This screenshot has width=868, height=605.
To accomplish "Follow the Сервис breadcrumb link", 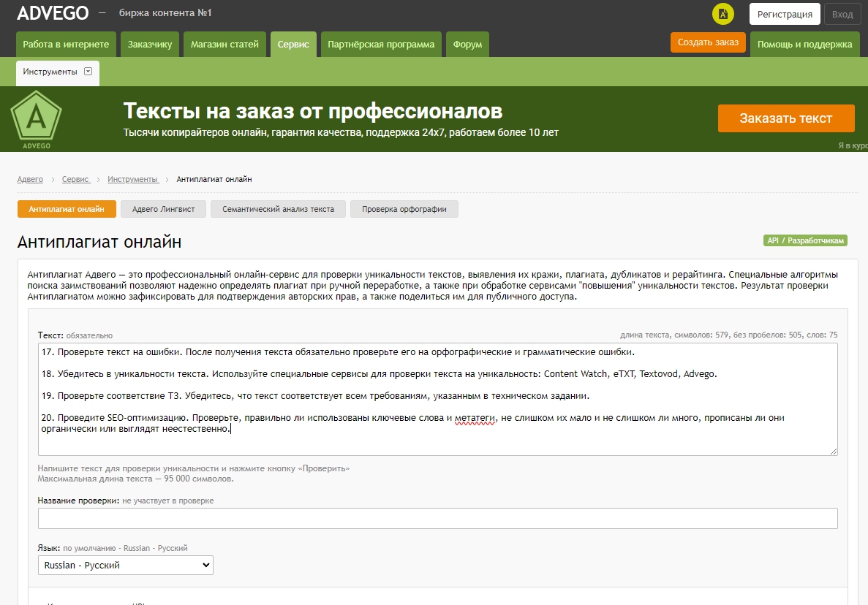I will tap(76, 179).
